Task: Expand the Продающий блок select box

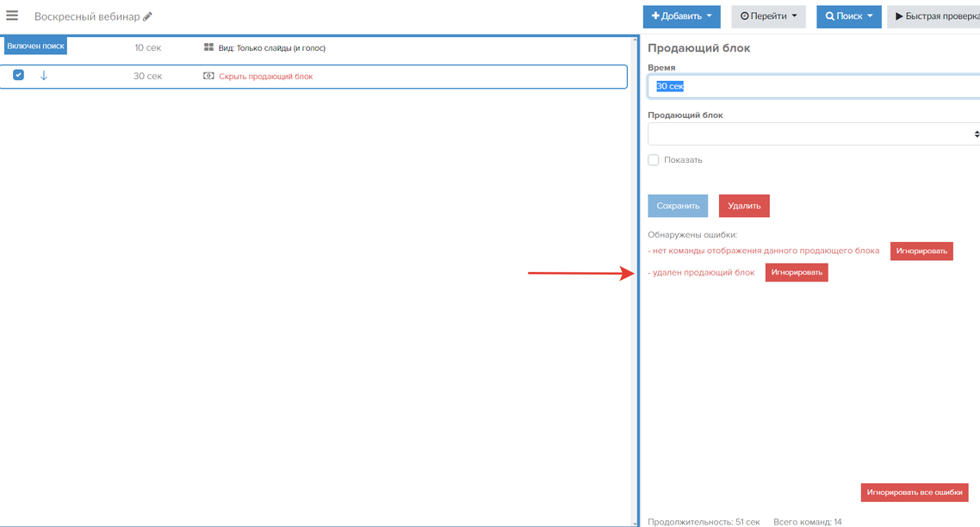Action: click(813, 133)
